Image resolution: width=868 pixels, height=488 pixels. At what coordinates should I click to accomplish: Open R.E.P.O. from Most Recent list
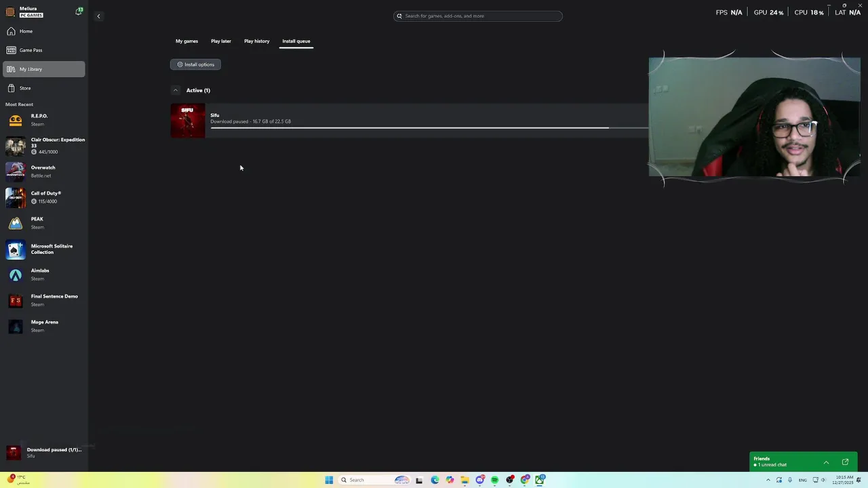pyautogui.click(x=44, y=120)
